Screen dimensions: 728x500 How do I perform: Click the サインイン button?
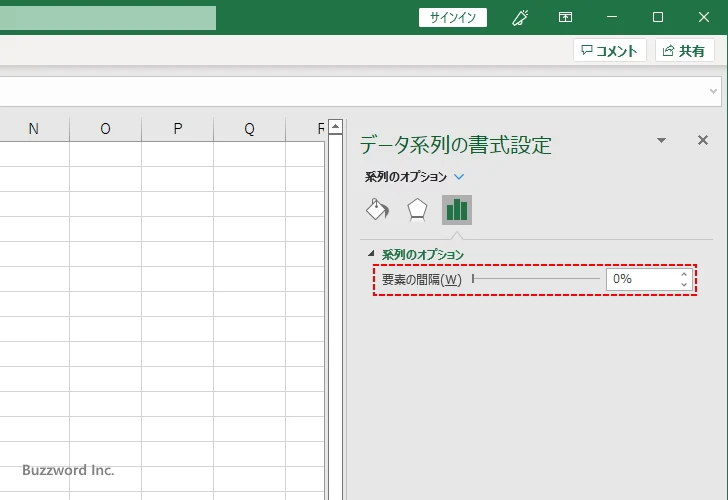[453, 18]
